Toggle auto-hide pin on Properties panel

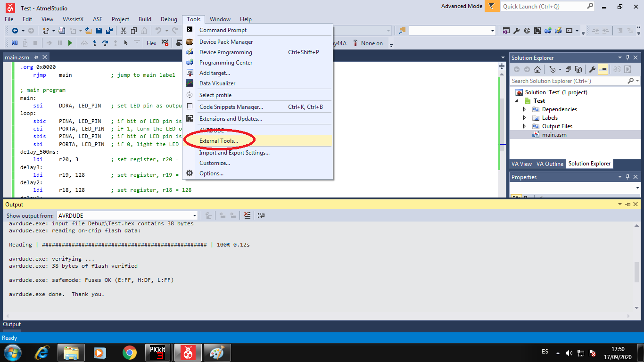click(627, 177)
